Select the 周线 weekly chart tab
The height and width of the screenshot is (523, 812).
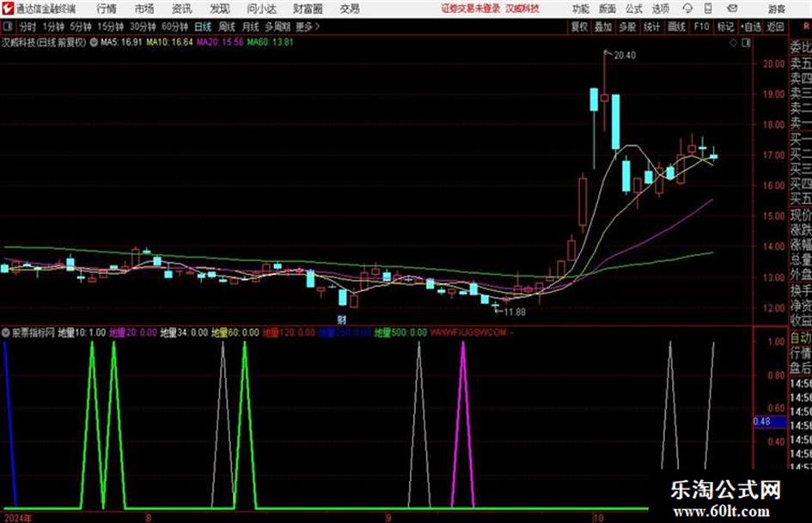coord(227,27)
